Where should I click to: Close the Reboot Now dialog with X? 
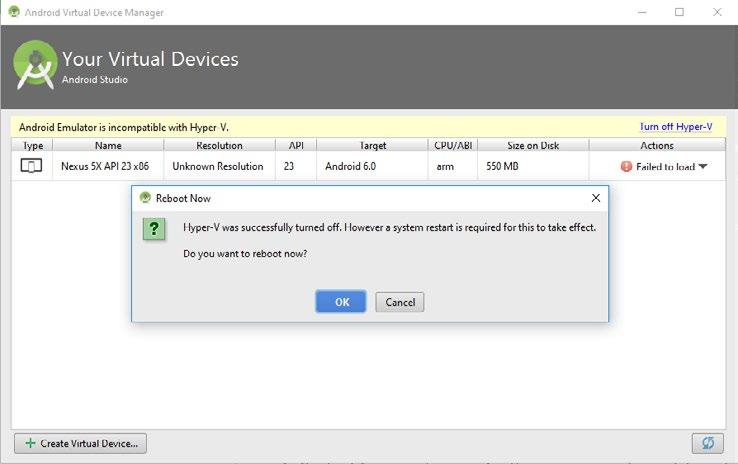(596, 198)
